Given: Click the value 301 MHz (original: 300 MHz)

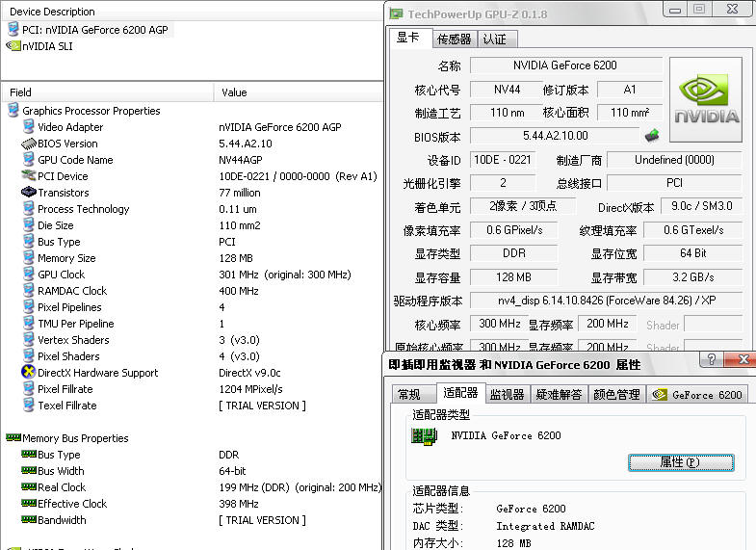Looking at the screenshot, I should pos(285,275).
